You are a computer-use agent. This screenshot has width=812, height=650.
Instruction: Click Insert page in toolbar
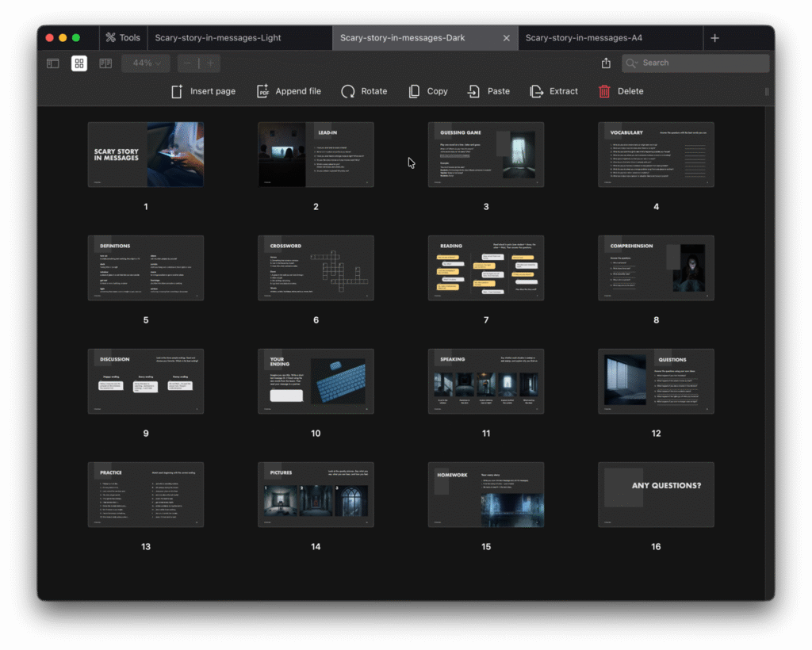point(203,91)
